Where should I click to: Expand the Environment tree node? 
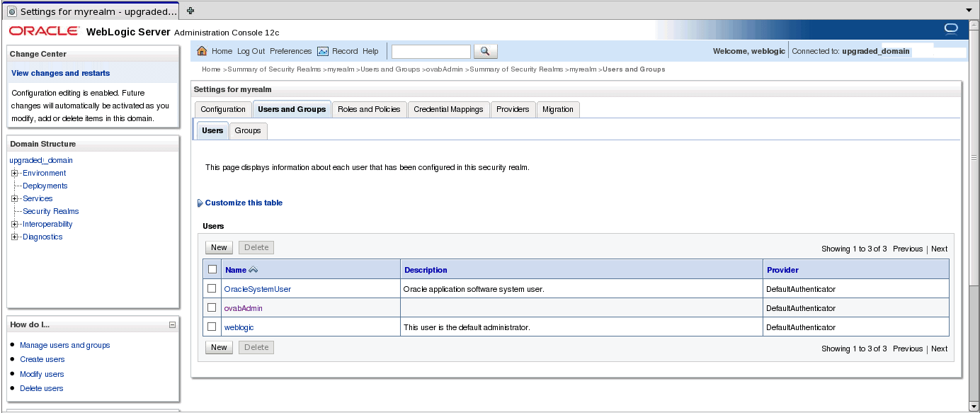coord(14,173)
